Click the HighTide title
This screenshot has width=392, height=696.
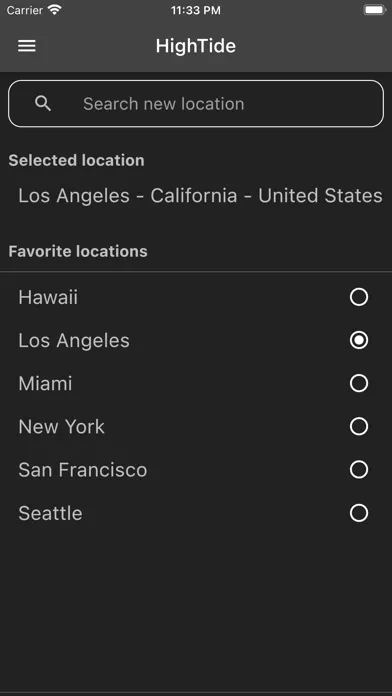[x=196, y=46]
